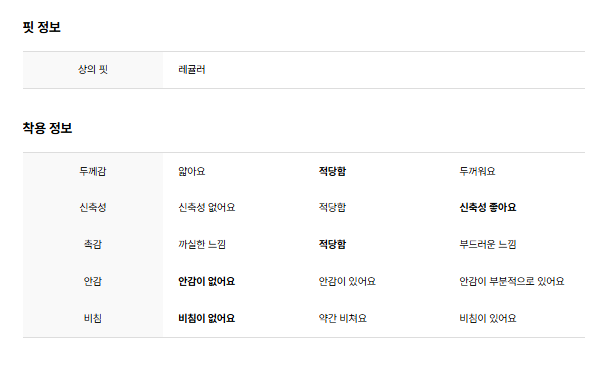Choose the 까실한 느낌 texture option
The image size is (589, 367).
click(202, 245)
